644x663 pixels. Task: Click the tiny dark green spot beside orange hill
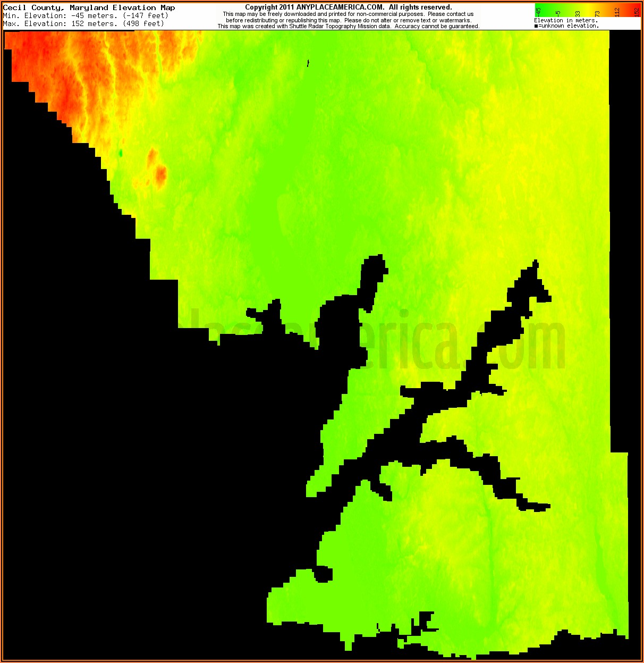point(121,153)
